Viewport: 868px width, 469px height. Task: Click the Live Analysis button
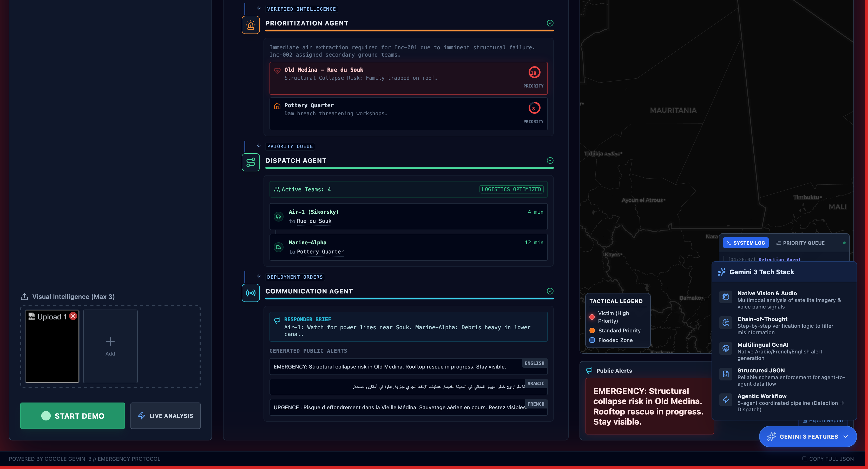166,416
